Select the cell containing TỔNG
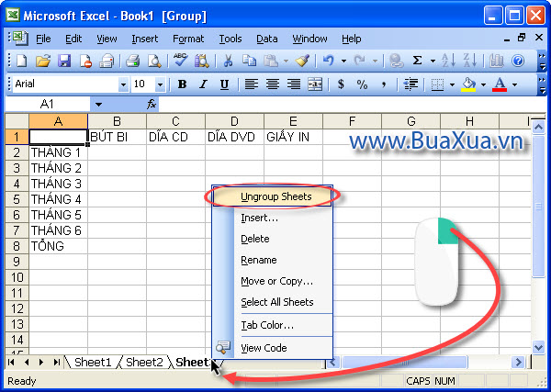The height and width of the screenshot is (392, 551). (59, 246)
